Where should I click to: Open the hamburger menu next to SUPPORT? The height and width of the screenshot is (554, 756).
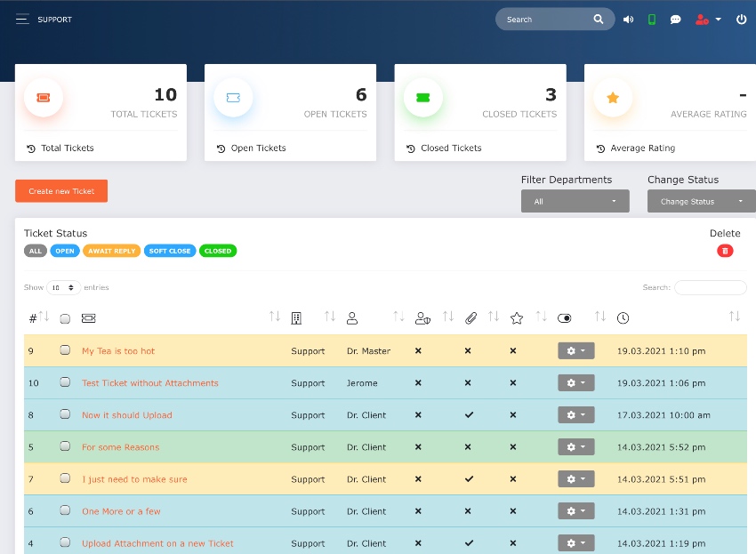(x=23, y=18)
